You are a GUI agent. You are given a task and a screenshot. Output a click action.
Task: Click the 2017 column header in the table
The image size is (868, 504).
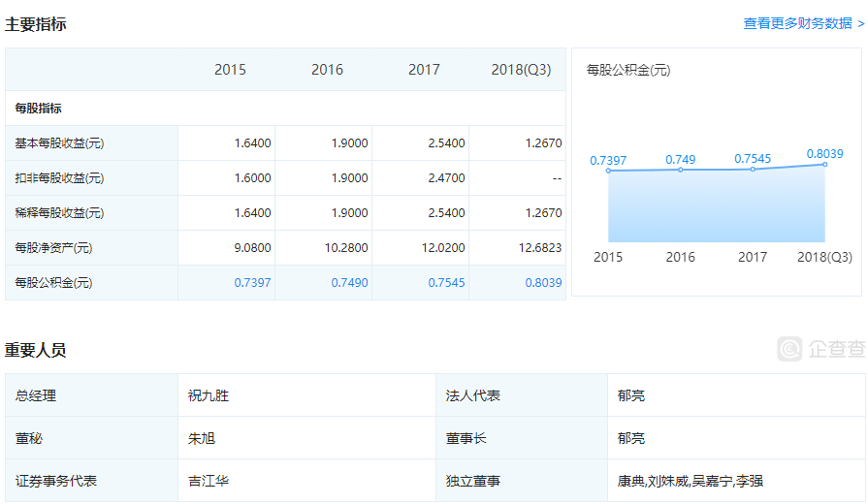click(424, 70)
